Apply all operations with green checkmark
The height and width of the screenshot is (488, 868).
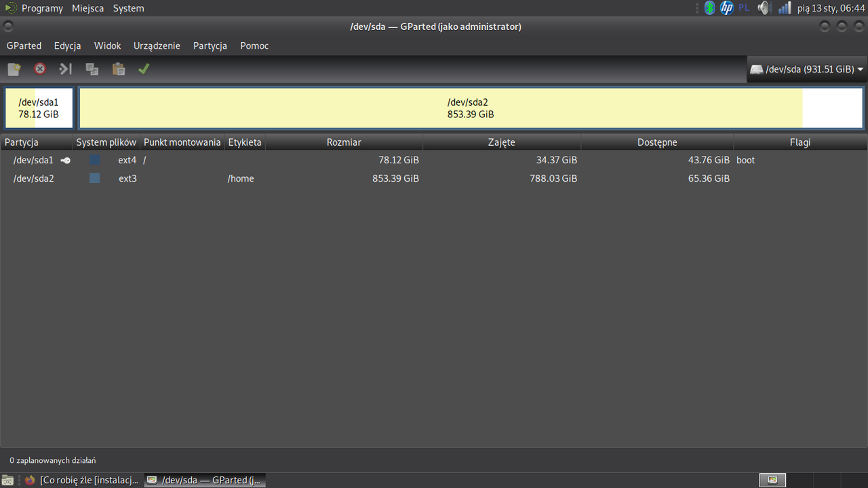click(143, 69)
